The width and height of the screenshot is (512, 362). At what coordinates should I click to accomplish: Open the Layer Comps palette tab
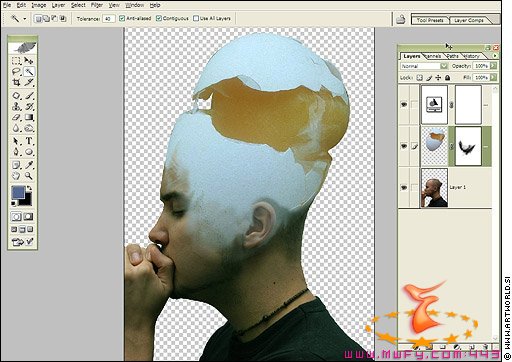point(469,20)
